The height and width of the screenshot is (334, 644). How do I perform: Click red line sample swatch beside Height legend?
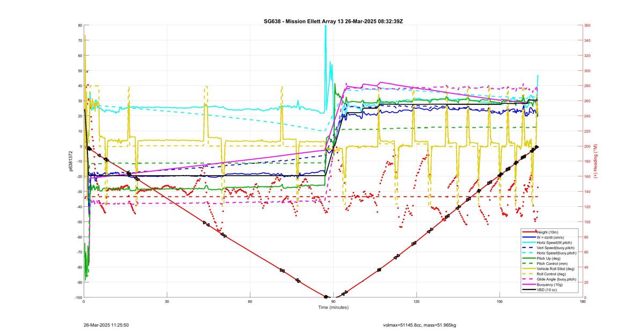tap(529, 232)
